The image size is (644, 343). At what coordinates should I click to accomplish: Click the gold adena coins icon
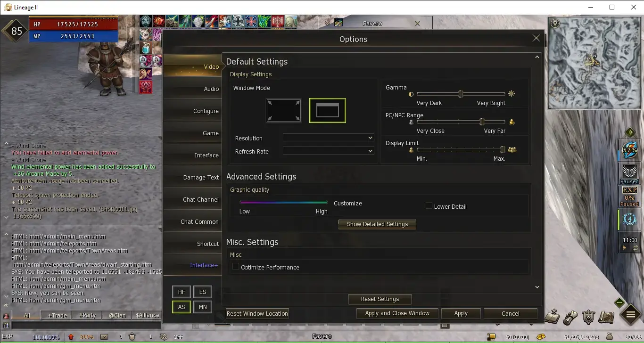click(x=541, y=337)
